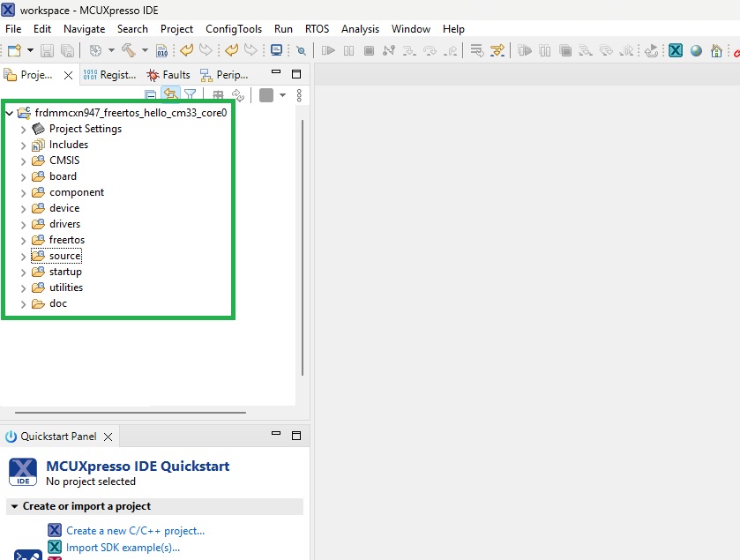Open the RTOS menu
Viewport: 740px width, 560px height.
coord(317,29)
